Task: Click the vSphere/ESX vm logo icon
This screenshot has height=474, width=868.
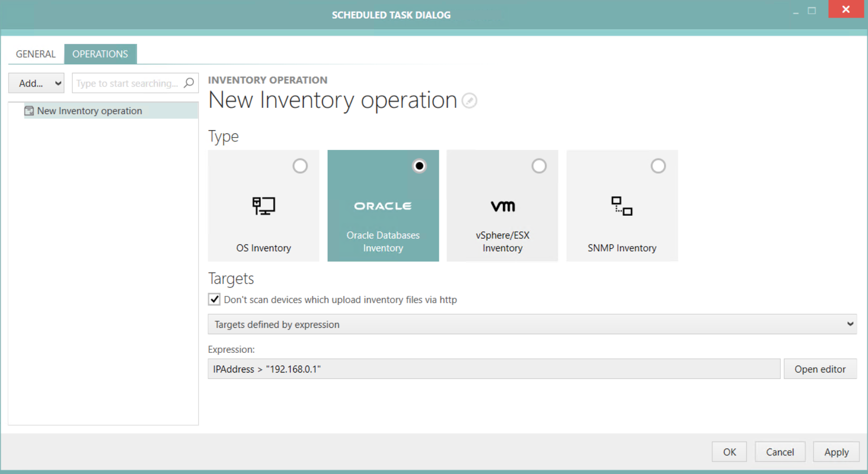Action: [x=503, y=206]
